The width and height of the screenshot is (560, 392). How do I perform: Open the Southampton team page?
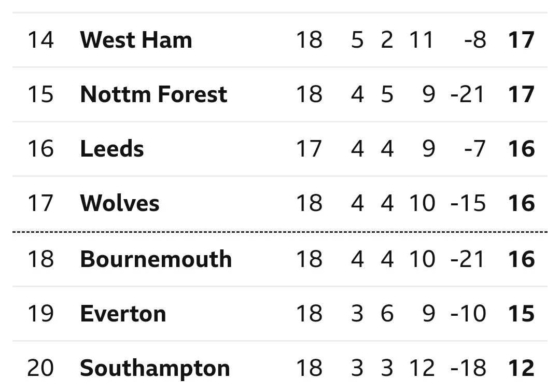pyautogui.click(x=155, y=368)
